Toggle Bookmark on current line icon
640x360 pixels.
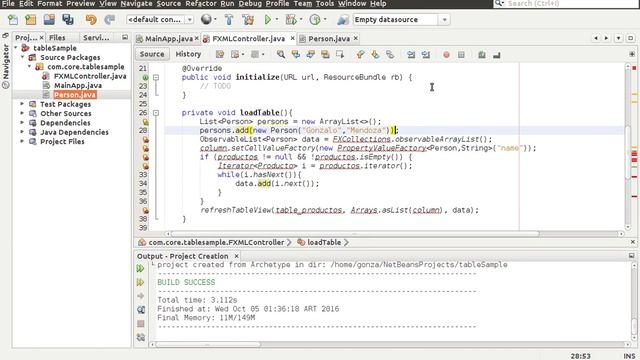[390, 54]
